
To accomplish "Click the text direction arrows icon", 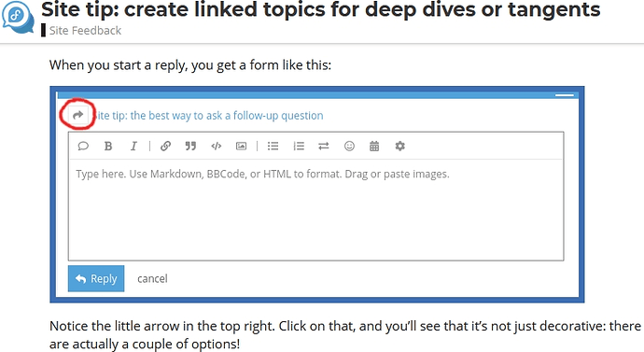I will point(324,147).
